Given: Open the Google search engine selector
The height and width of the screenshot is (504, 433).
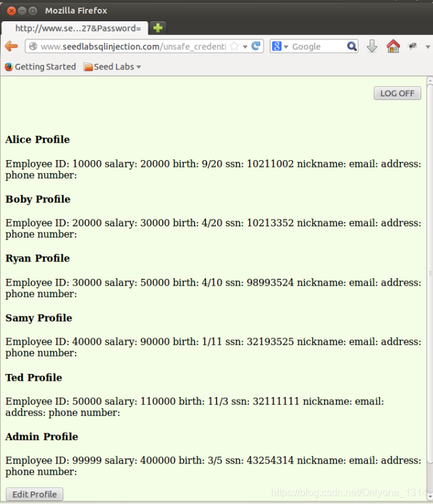Looking at the screenshot, I should pyautogui.click(x=280, y=46).
